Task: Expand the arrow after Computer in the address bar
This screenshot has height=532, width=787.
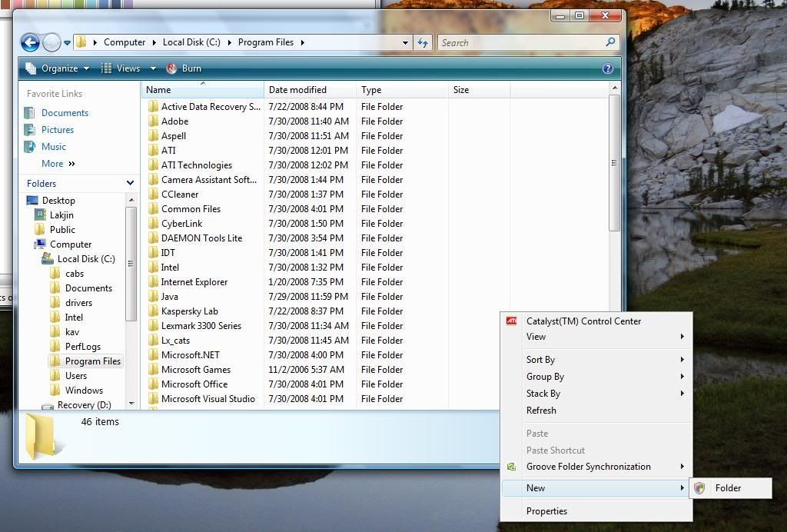Action: 154,42
